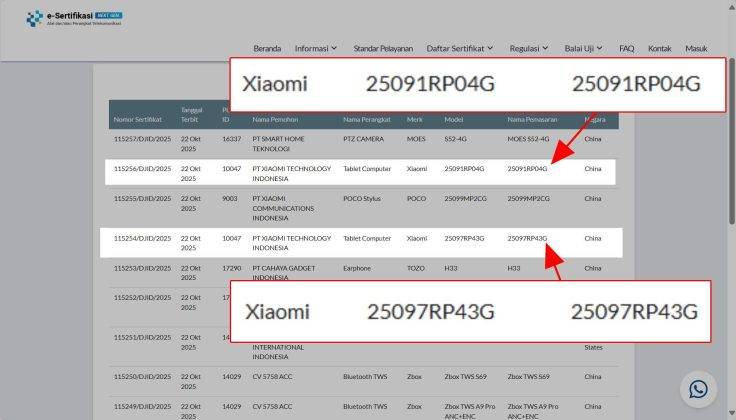Click the Masuk login link
736x420 pixels.
coord(696,48)
